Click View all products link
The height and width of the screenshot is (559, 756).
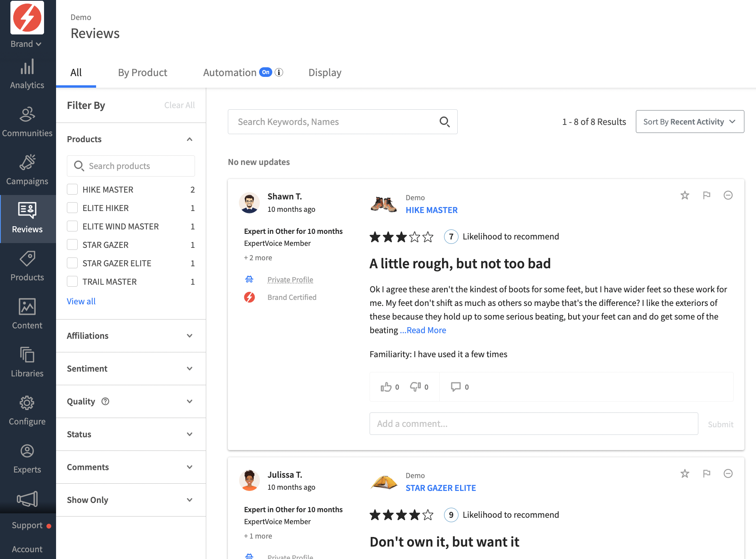click(x=81, y=301)
